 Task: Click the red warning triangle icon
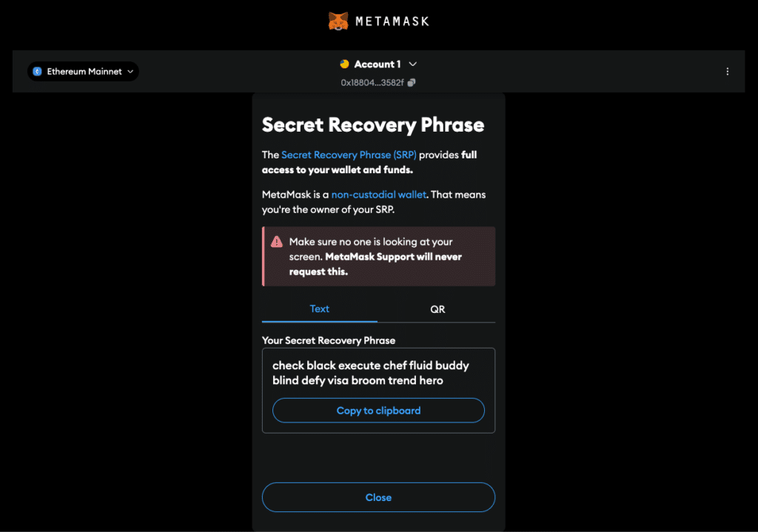277,242
